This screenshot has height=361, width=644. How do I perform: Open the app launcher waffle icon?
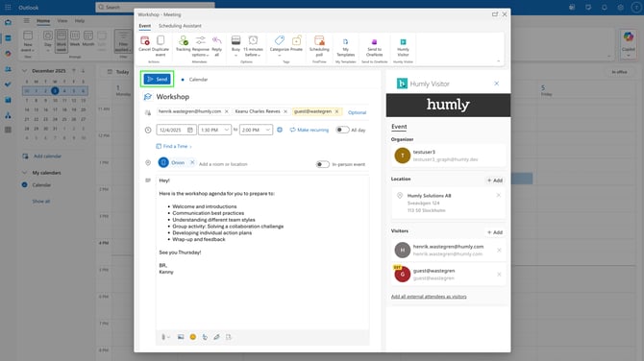pos(8,8)
